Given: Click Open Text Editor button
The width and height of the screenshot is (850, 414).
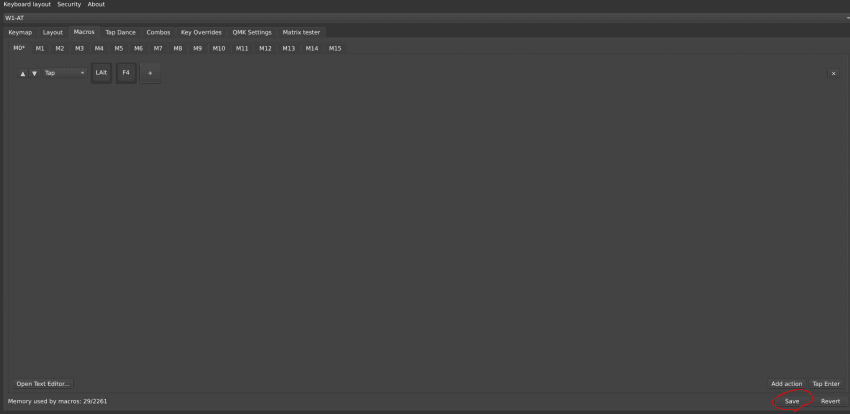Looking at the screenshot, I should coord(43,384).
